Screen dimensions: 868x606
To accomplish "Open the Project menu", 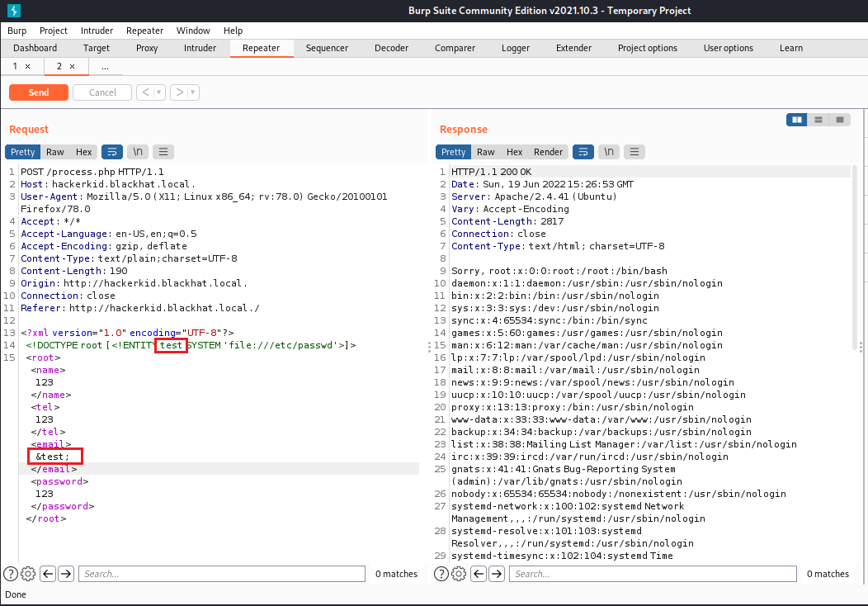I will [x=53, y=31].
